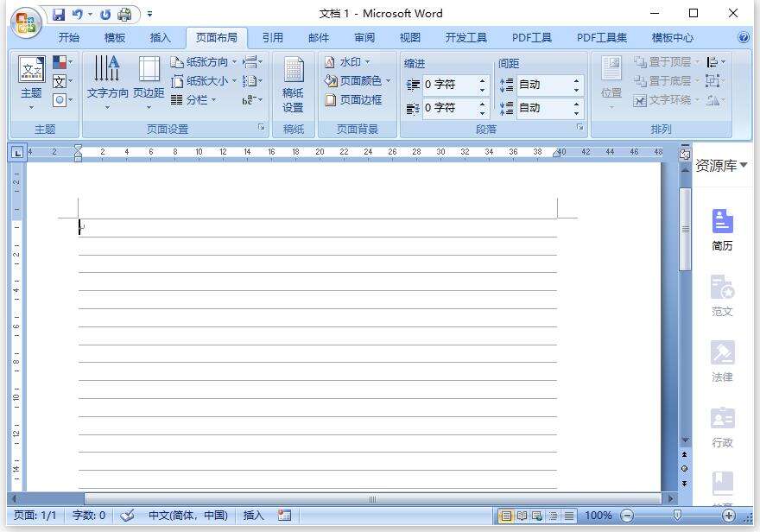Edit left indent 0 字符 field
Viewport: 760px width, 532px height.
450,85
